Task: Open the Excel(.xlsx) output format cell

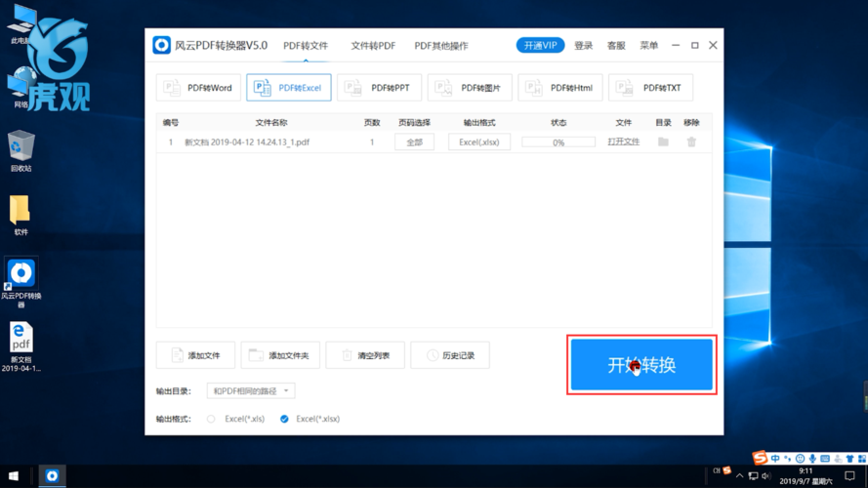Action: click(479, 142)
